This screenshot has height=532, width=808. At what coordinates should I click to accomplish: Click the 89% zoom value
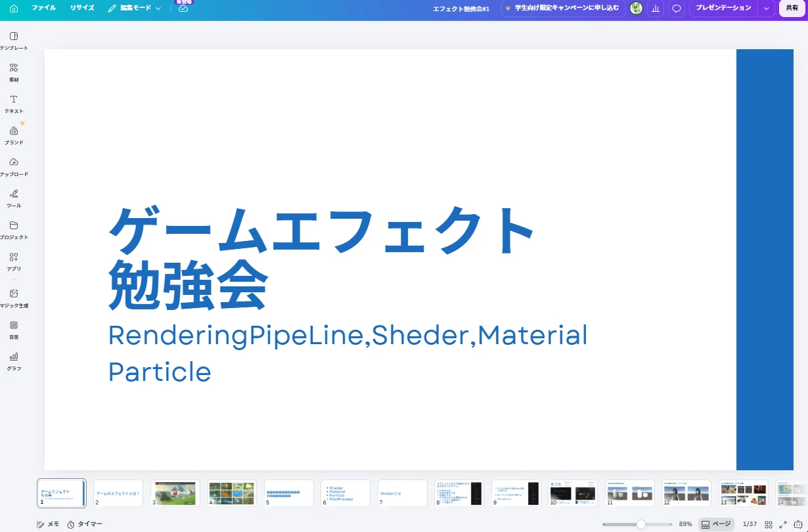[x=685, y=524]
